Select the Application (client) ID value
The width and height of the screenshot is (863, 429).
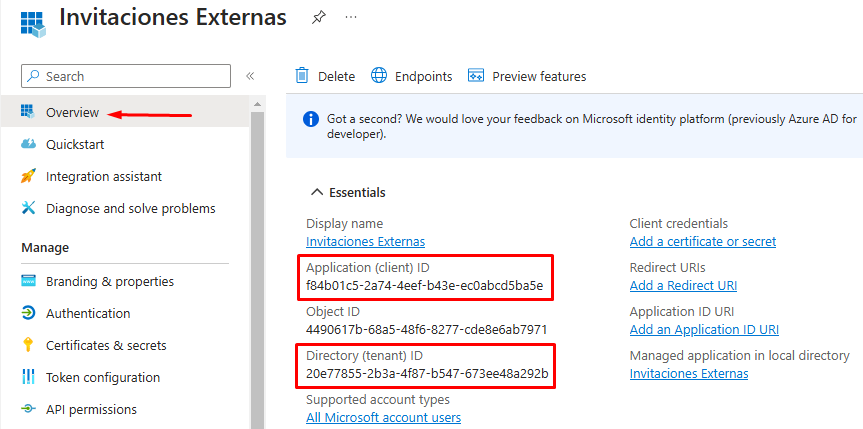tap(424, 285)
